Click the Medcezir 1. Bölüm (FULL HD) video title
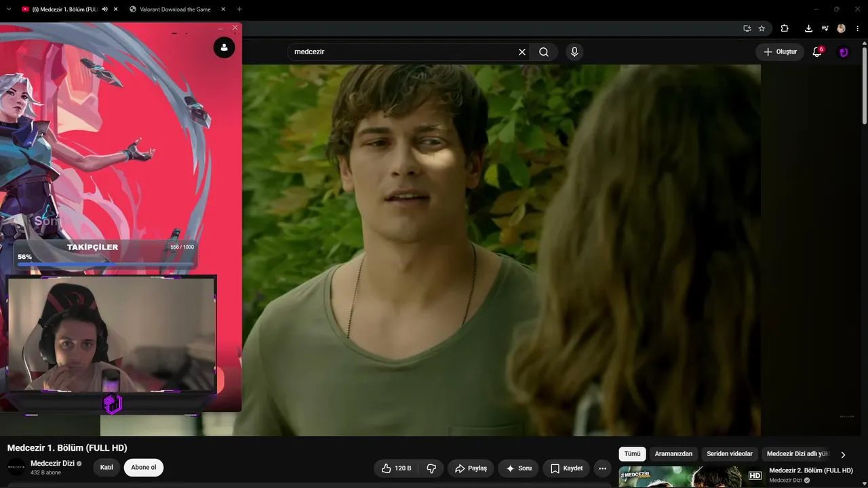The image size is (868, 488). 67,448
